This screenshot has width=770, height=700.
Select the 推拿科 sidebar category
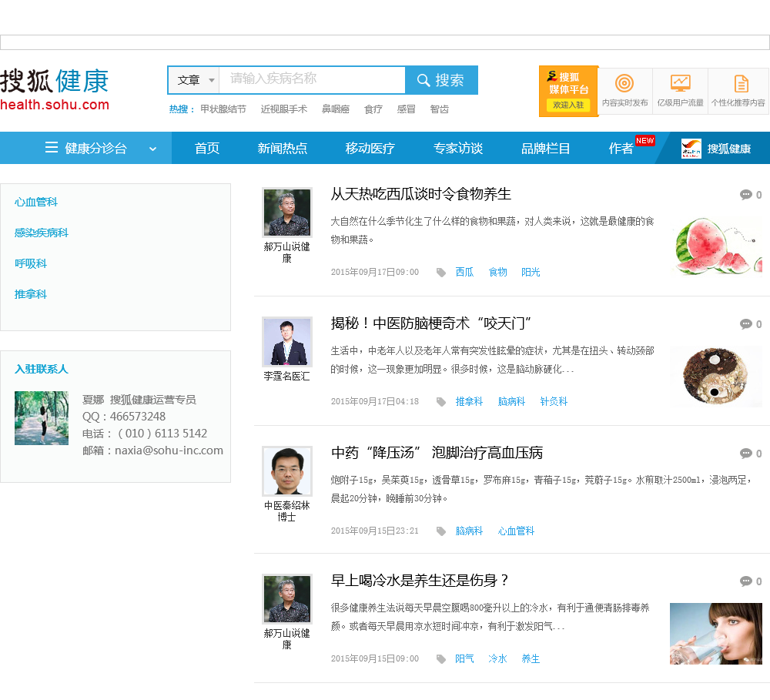(x=31, y=294)
